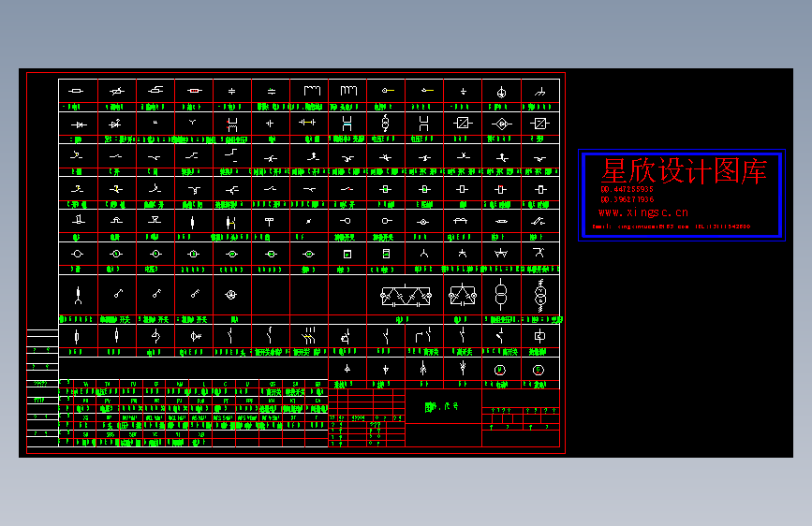Click the 星欣设计图库 title text
Image resolution: width=812 pixels, height=526 pixels.
[x=684, y=171]
